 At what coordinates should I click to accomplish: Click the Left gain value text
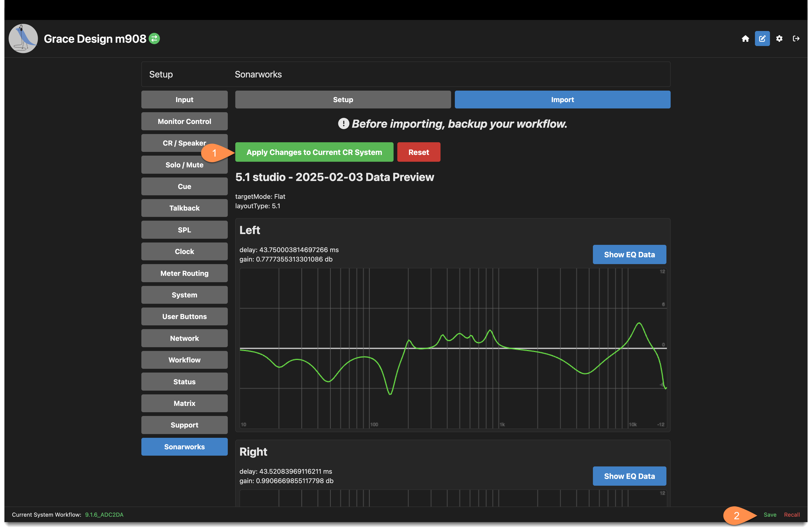point(286,259)
